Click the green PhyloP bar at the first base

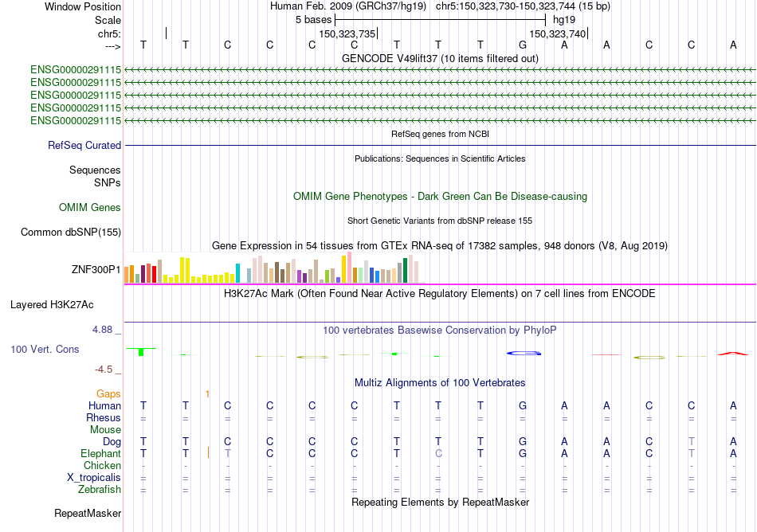point(141,351)
